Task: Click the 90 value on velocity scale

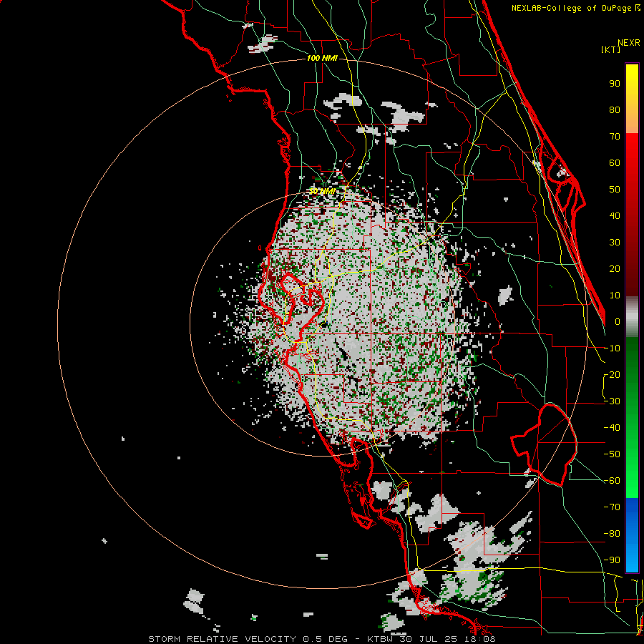Action: [615, 84]
